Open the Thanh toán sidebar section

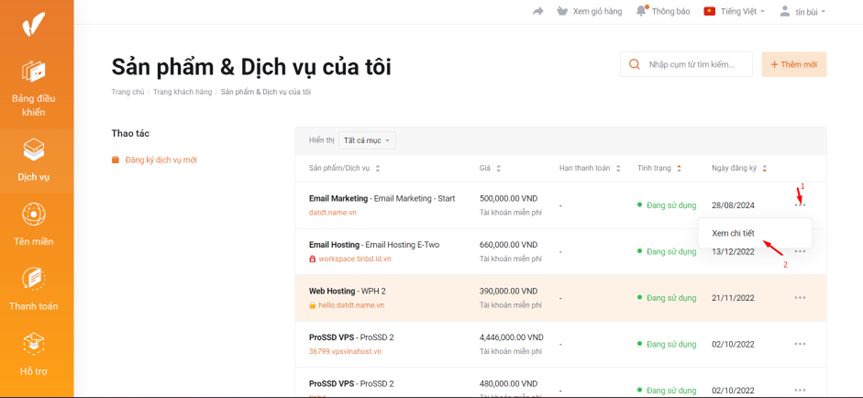[x=34, y=289]
